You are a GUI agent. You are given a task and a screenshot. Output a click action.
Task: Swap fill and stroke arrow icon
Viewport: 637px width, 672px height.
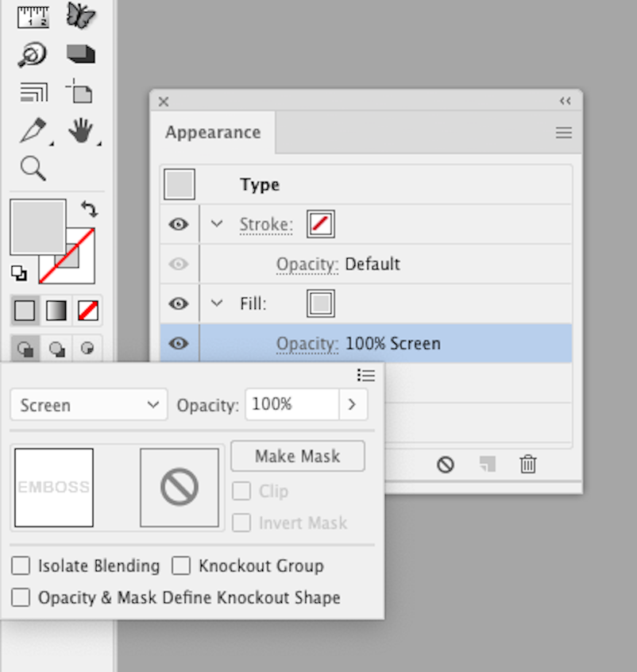point(89,210)
